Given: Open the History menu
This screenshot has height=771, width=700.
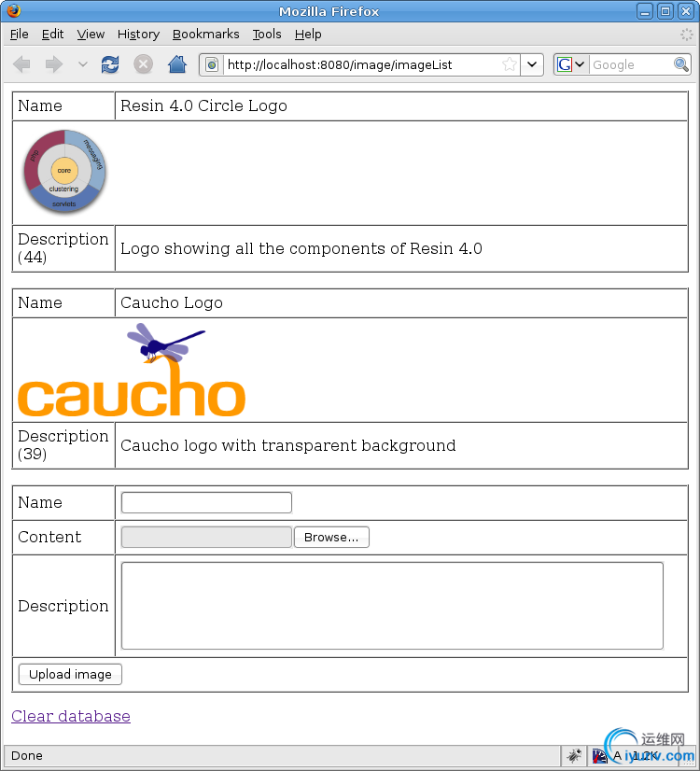Looking at the screenshot, I should point(138,35).
